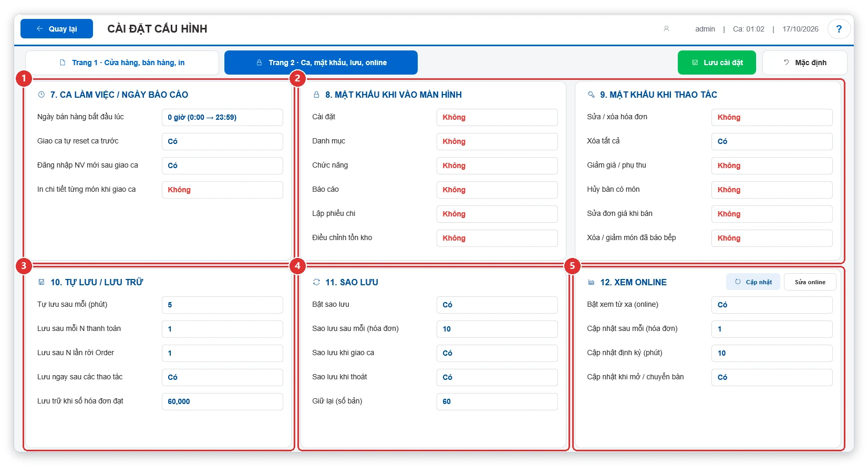Click the Tự lưu sau mỗi (phút) field
This screenshot has height=466, width=868.
point(222,305)
